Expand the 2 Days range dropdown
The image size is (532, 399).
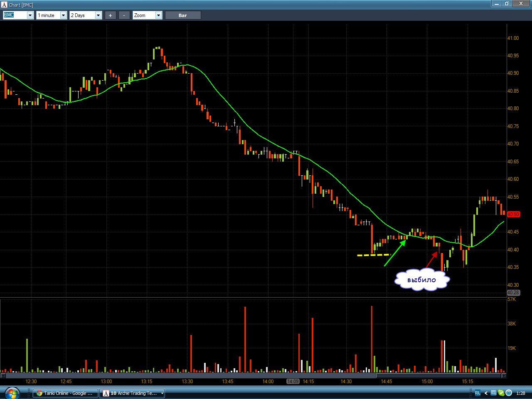point(99,15)
